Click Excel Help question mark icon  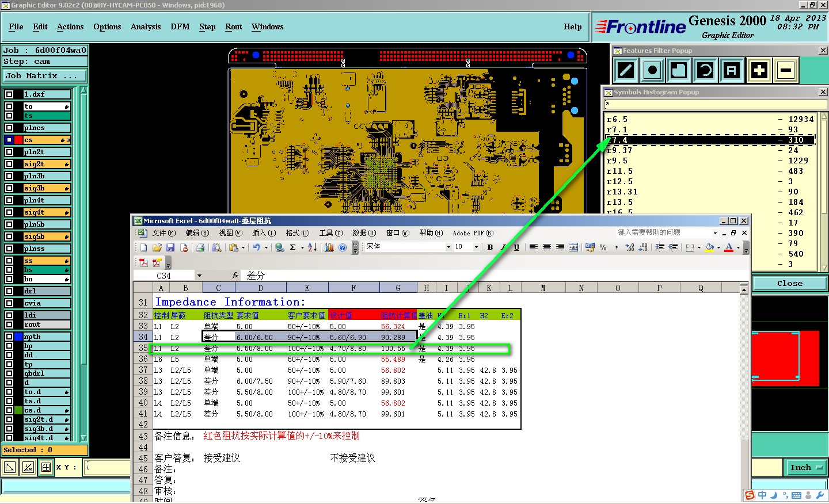pos(343,247)
